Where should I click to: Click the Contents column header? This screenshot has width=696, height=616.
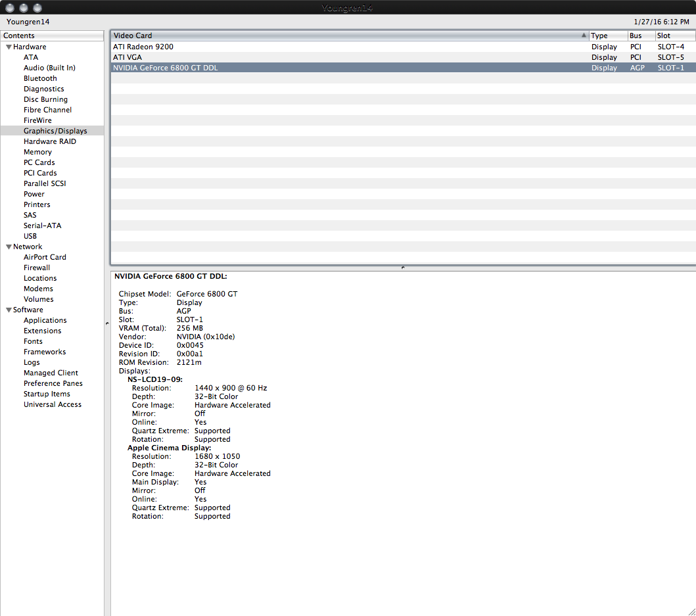52,36
